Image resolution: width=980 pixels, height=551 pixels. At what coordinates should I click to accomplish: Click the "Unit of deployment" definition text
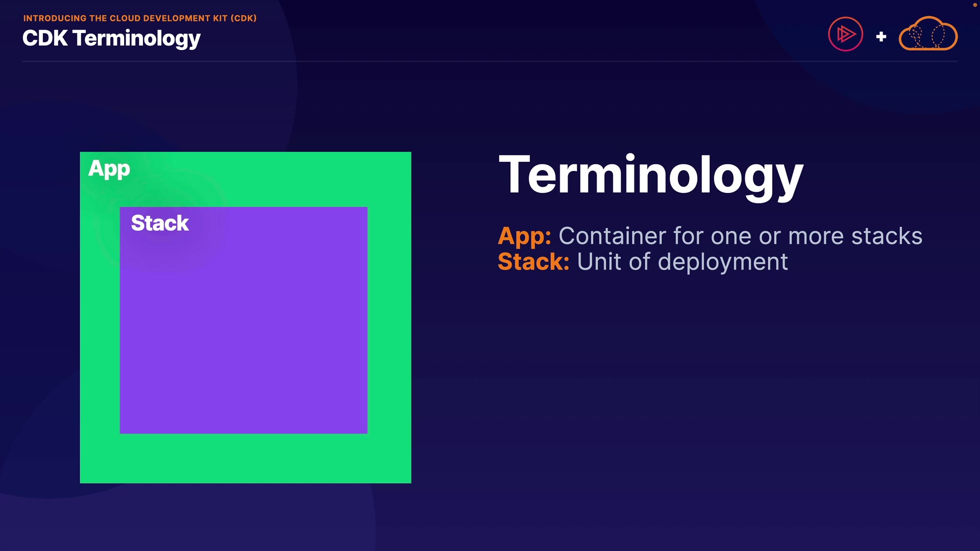pos(682,262)
